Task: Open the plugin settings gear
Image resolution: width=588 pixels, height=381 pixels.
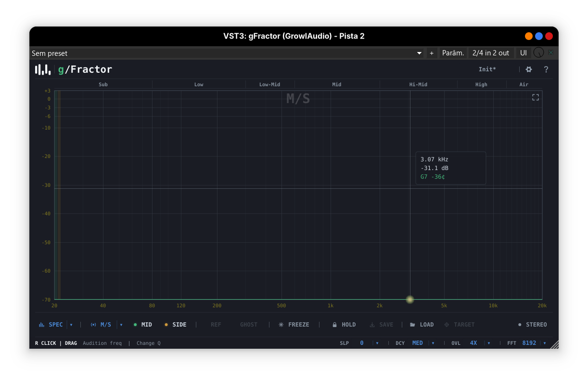Action: tap(529, 69)
